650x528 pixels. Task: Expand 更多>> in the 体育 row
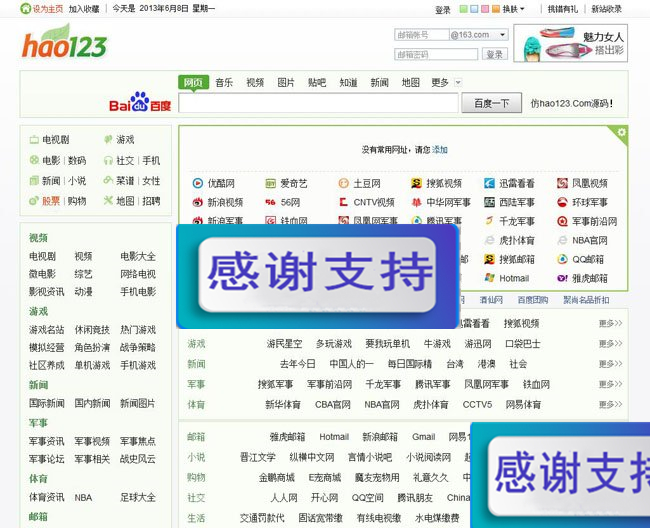[x=610, y=404]
